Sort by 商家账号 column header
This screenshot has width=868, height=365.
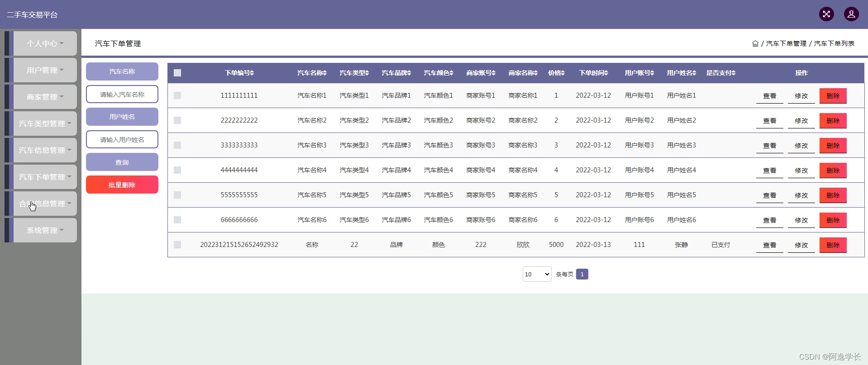pos(481,73)
